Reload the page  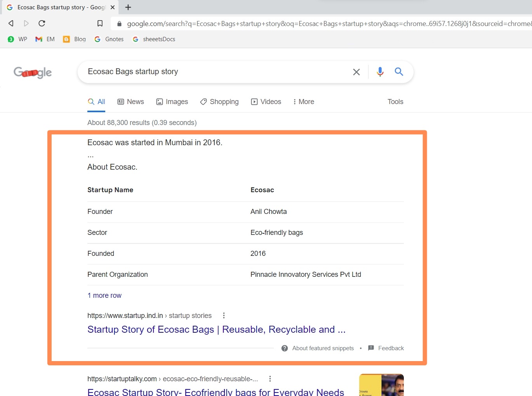coord(42,23)
